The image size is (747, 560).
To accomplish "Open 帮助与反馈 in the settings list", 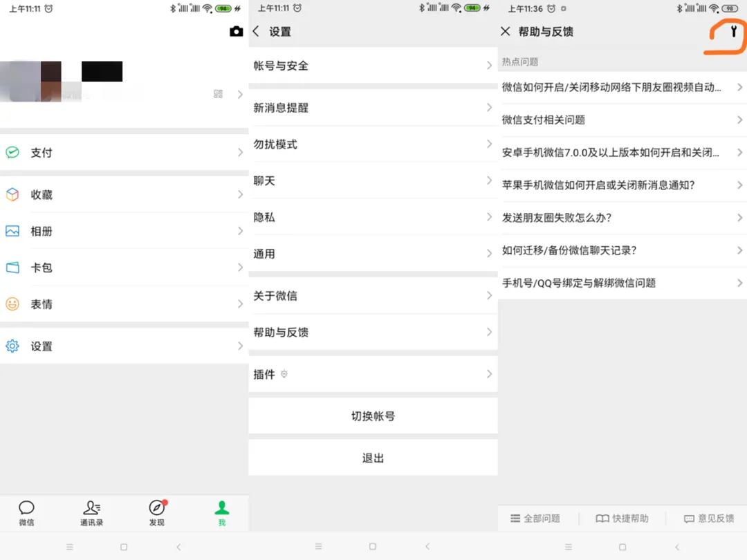I will pos(373,332).
